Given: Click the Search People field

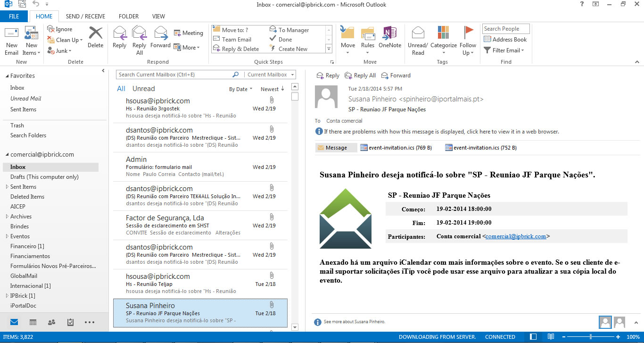Looking at the screenshot, I should pyautogui.click(x=506, y=29).
